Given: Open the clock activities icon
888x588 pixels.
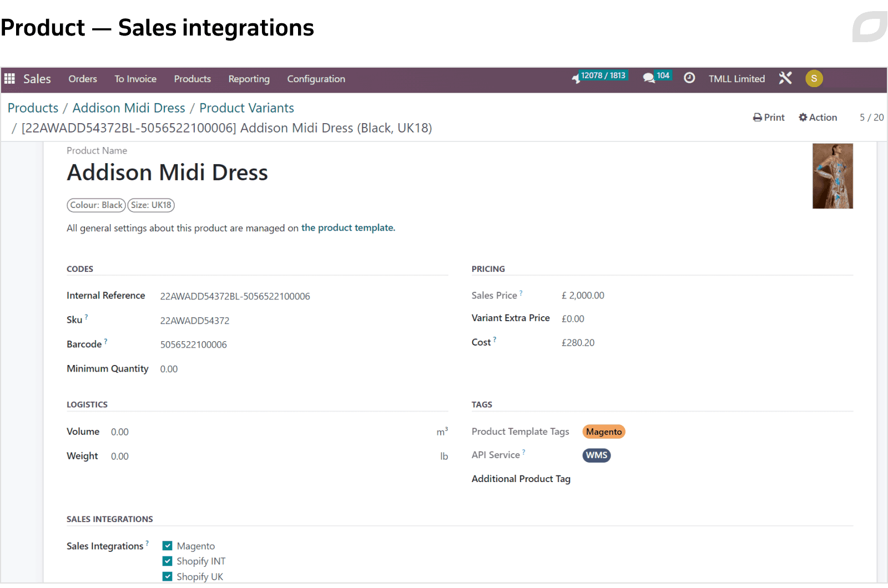Looking at the screenshot, I should [x=689, y=78].
